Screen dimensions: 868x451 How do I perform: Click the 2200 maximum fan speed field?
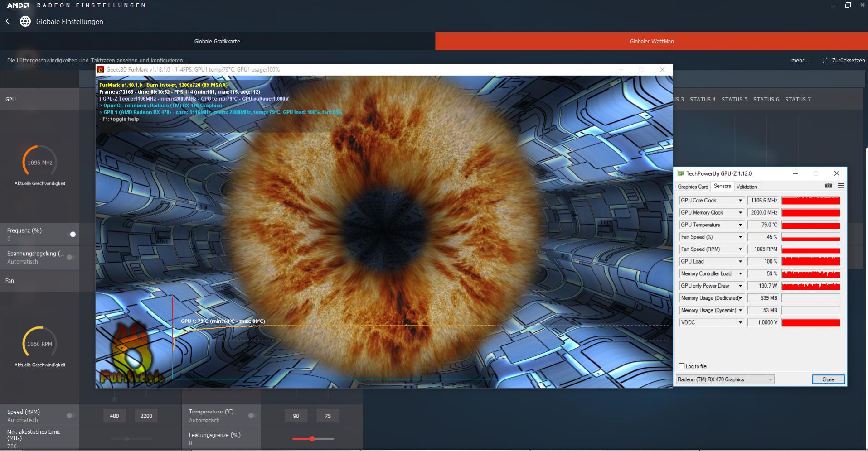point(146,416)
